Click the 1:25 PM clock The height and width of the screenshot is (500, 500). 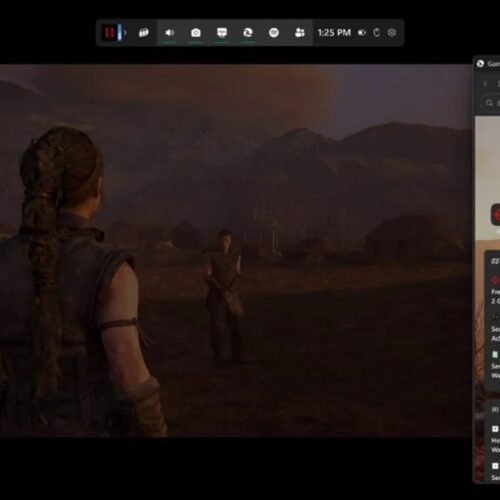click(334, 33)
